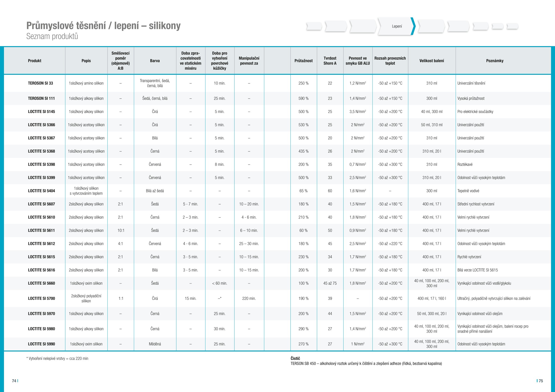Screen dimensions: 555x392
Task: Click the Čistič heading
Action: point(295,358)
